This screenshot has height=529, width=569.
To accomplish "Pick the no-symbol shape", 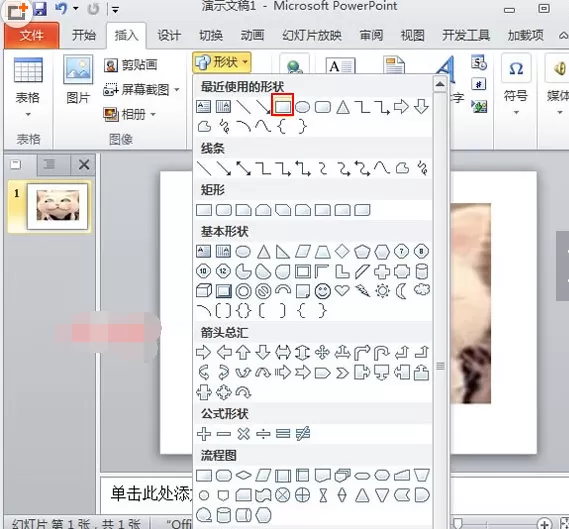I will (x=263, y=291).
